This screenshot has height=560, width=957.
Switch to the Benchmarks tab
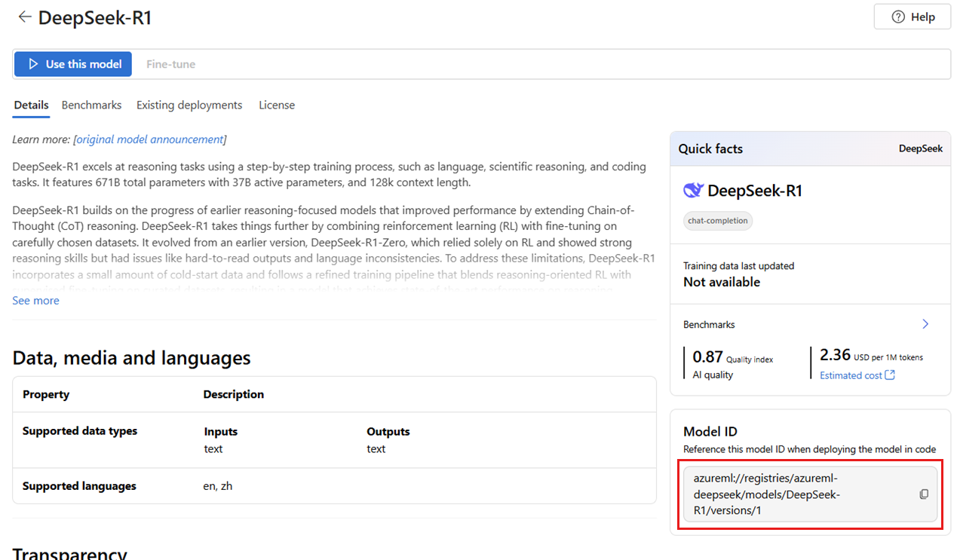click(91, 105)
